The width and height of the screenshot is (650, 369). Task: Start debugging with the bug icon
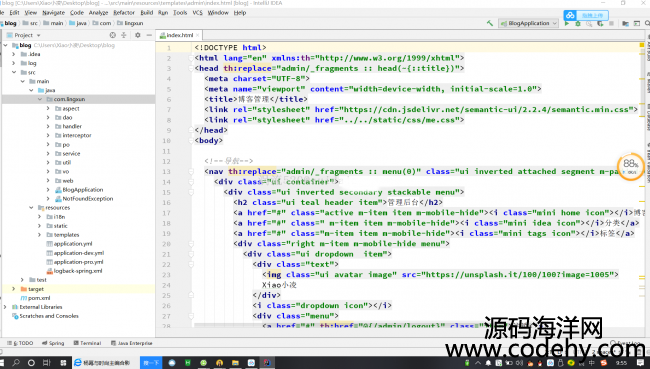click(x=578, y=24)
